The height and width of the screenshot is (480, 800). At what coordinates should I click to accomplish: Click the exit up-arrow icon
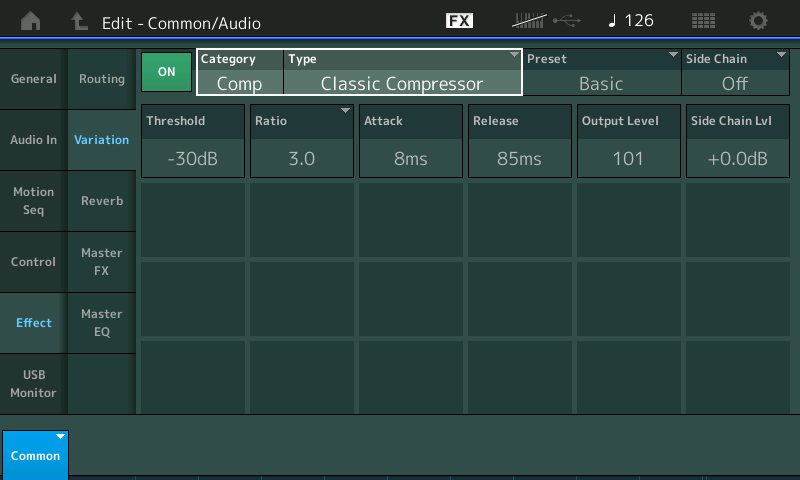point(79,21)
